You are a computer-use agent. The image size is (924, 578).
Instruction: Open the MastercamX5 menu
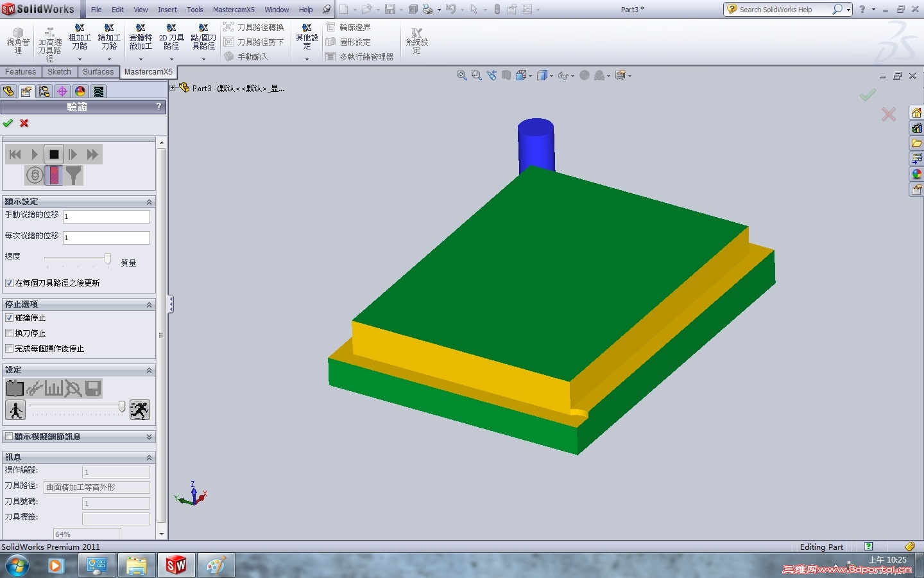[234, 10]
